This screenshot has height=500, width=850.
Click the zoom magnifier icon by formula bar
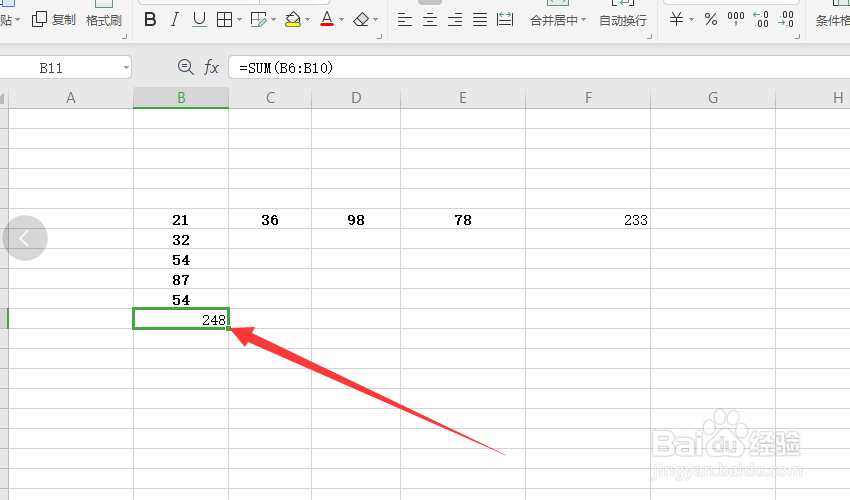click(185, 67)
